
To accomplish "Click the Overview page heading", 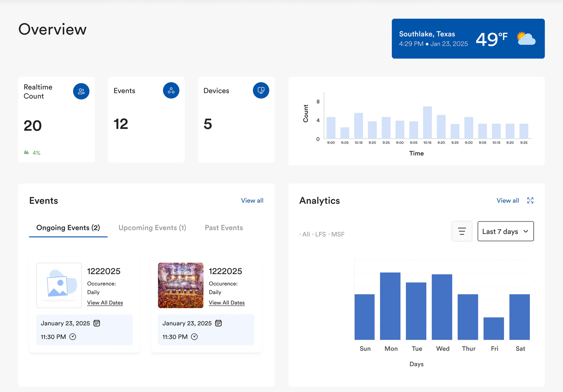I will pyautogui.click(x=52, y=29).
